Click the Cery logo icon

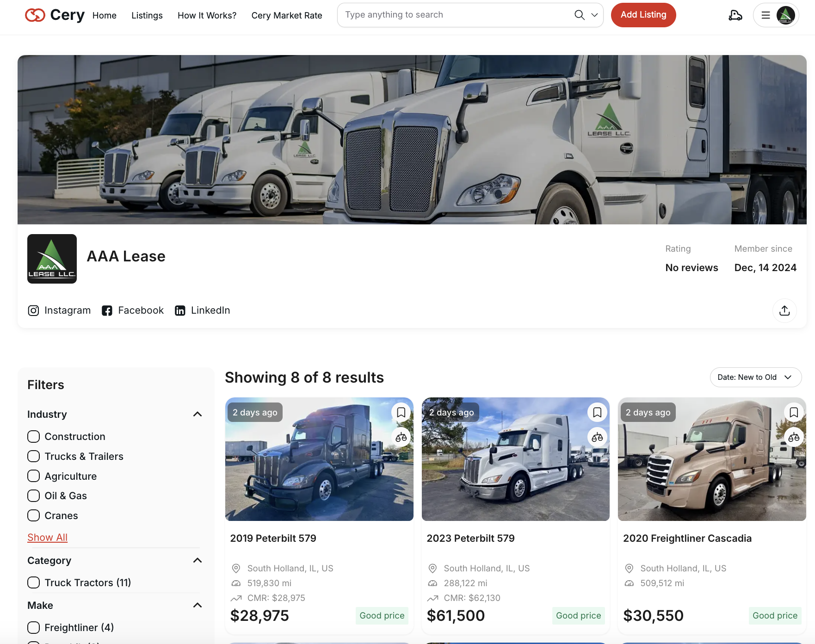35,15
